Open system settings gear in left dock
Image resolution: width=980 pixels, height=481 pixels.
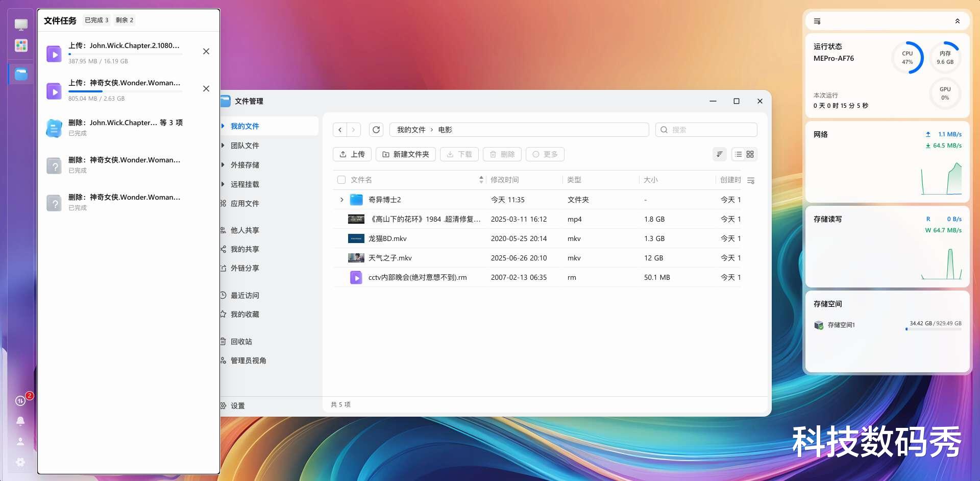tap(20, 462)
